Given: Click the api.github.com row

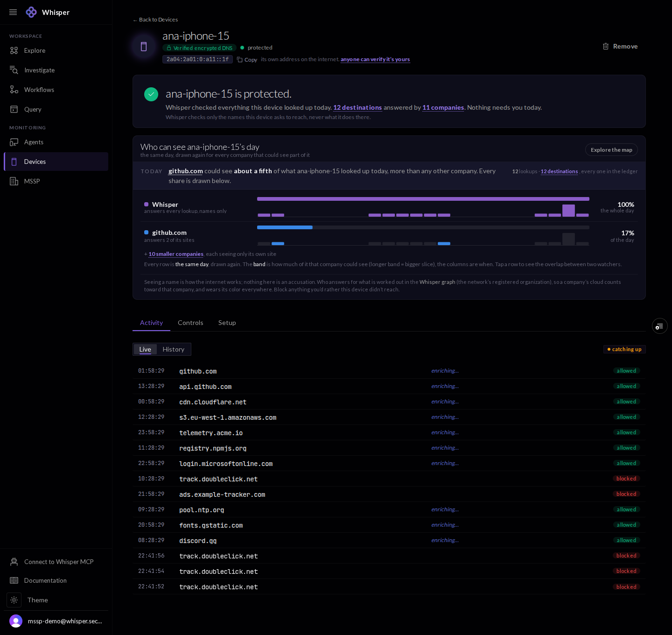Looking at the screenshot, I should tap(389, 386).
